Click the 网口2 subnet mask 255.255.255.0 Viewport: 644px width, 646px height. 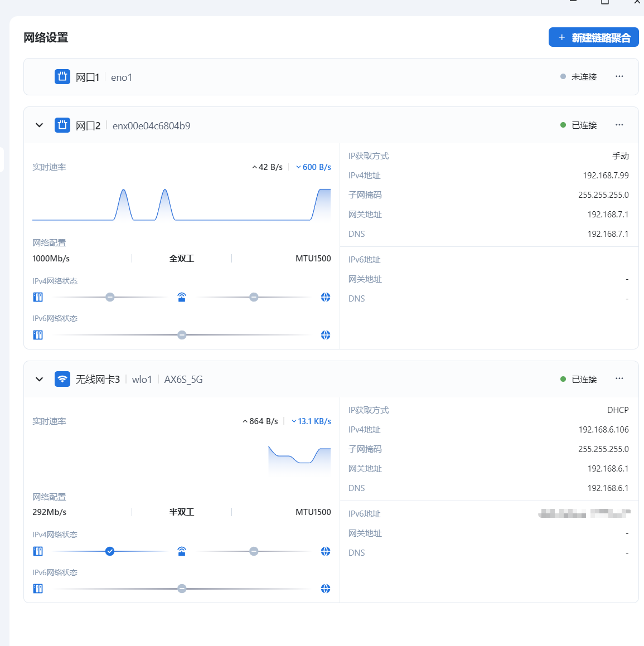pyautogui.click(x=603, y=195)
